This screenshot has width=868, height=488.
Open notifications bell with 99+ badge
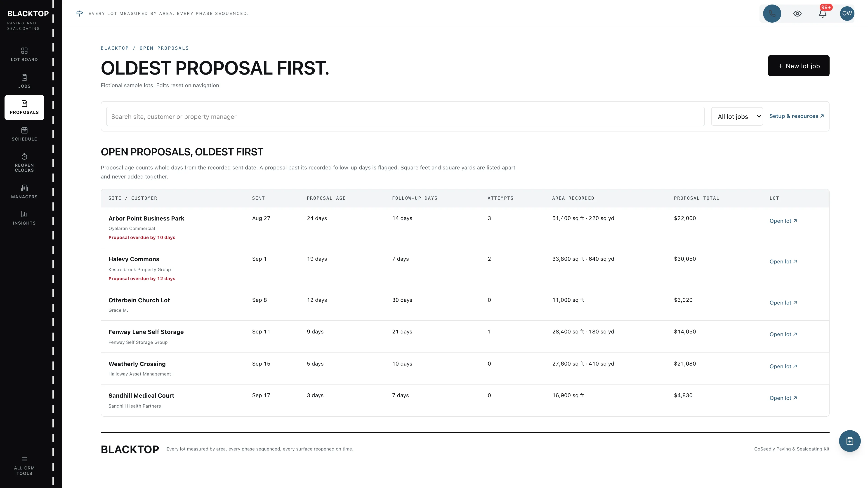pos(823,14)
